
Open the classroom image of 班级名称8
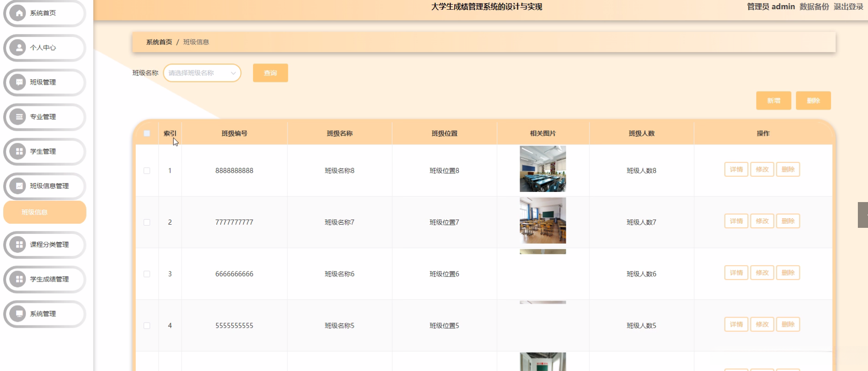[x=543, y=169]
